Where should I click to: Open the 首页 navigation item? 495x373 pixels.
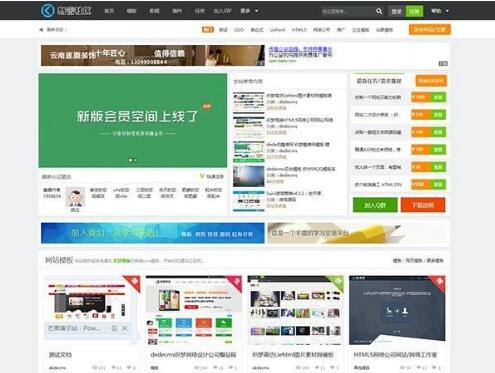pos(109,11)
